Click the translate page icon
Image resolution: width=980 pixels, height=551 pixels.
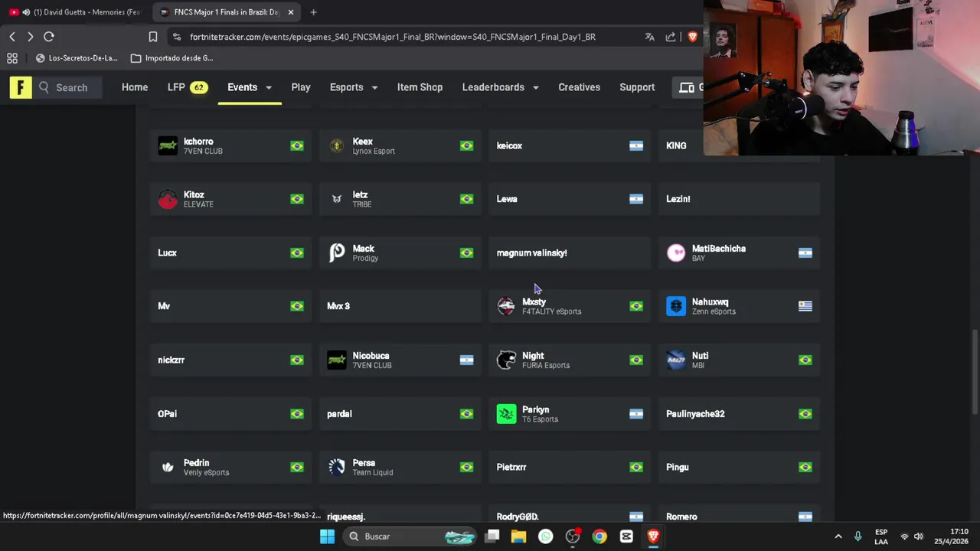pyautogui.click(x=649, y=37)
